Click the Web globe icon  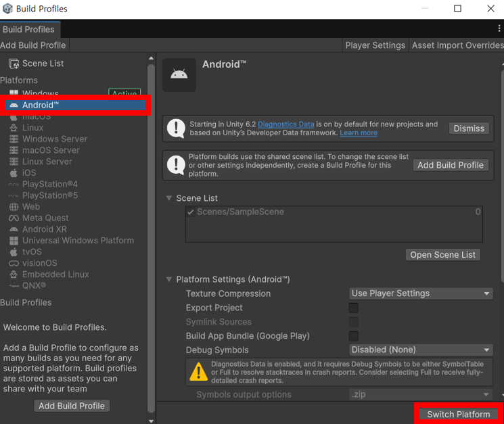coord(14,207)
